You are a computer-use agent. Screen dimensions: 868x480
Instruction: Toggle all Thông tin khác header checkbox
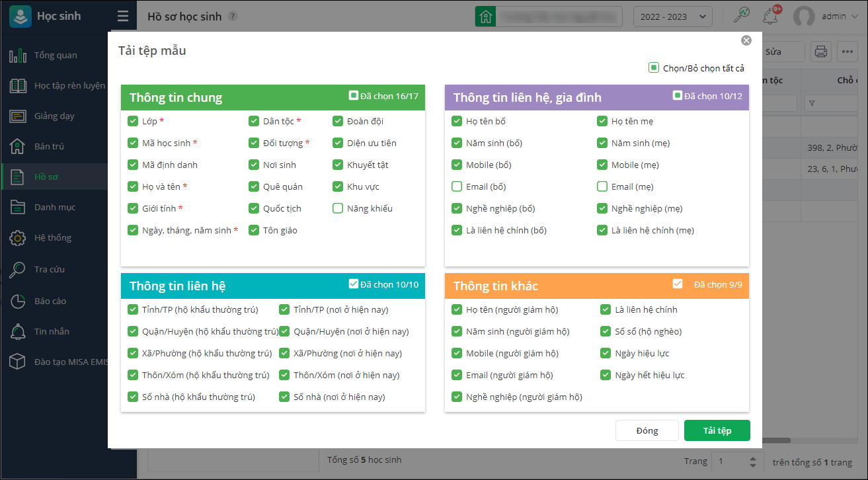click(678, 284)
